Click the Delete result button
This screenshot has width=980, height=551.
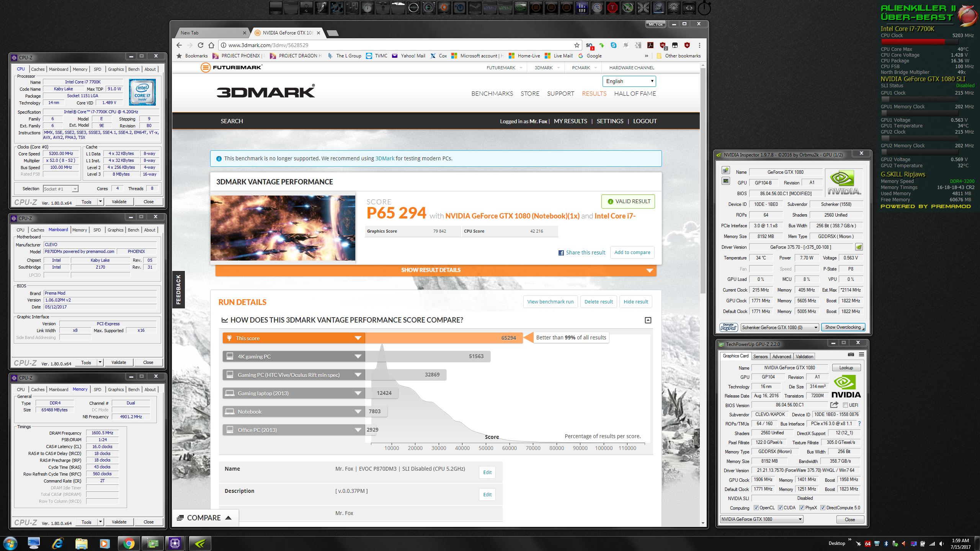598,302
